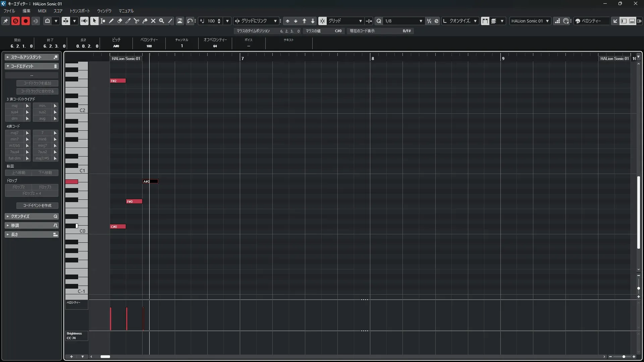This screenshot has height=362, width=644.
Task: Click the maj triad chord button
Action: 14,106
